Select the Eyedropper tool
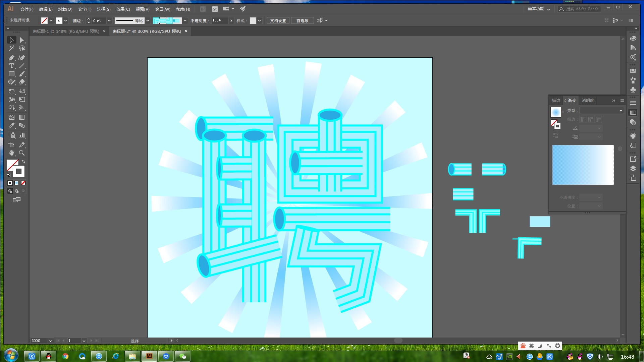 click(x=11, y=126)
